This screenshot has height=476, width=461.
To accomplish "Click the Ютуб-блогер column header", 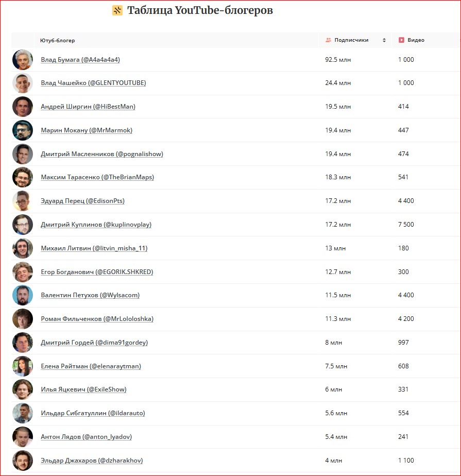I will [x=57, y=40].
